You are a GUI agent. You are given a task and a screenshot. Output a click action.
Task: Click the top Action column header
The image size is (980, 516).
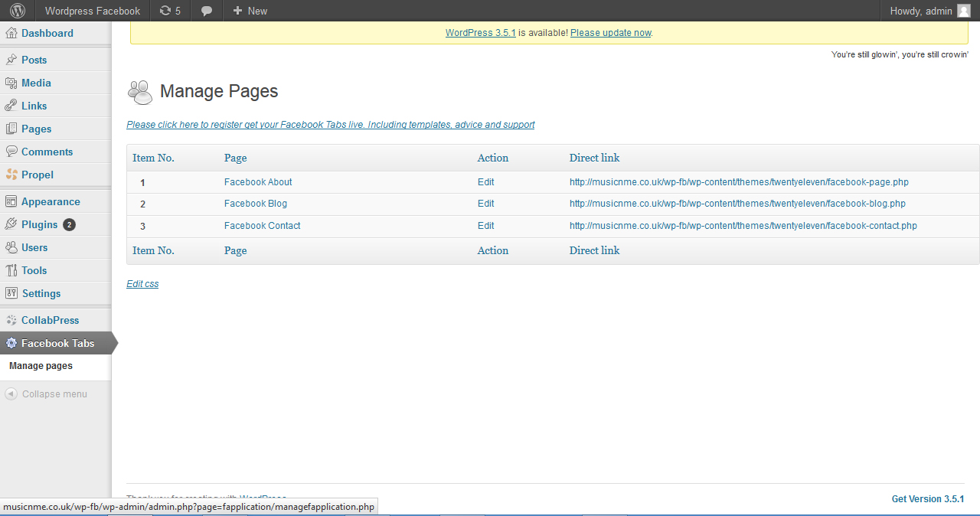[493, 158]
